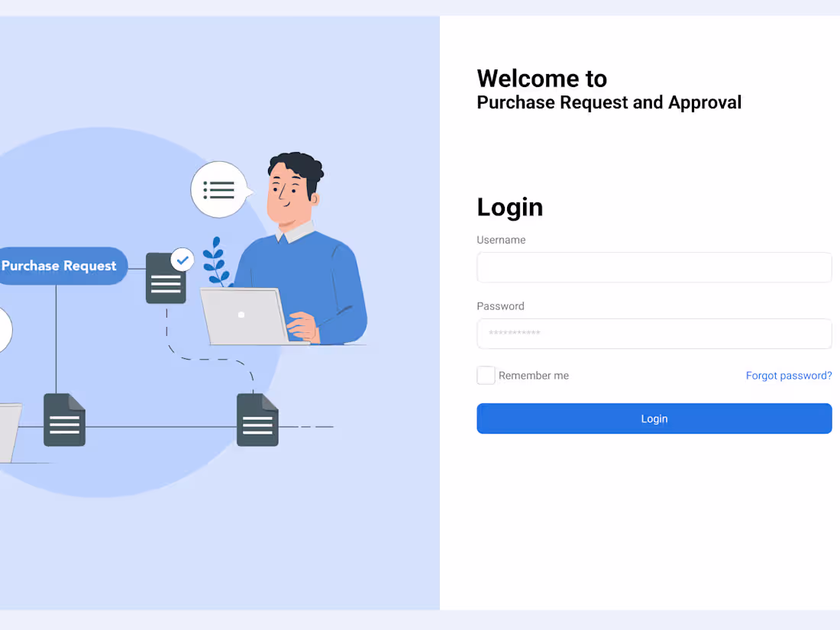Click the masked password placeholder asterisks
Viewport: 840px width, 630px height.
512,334
